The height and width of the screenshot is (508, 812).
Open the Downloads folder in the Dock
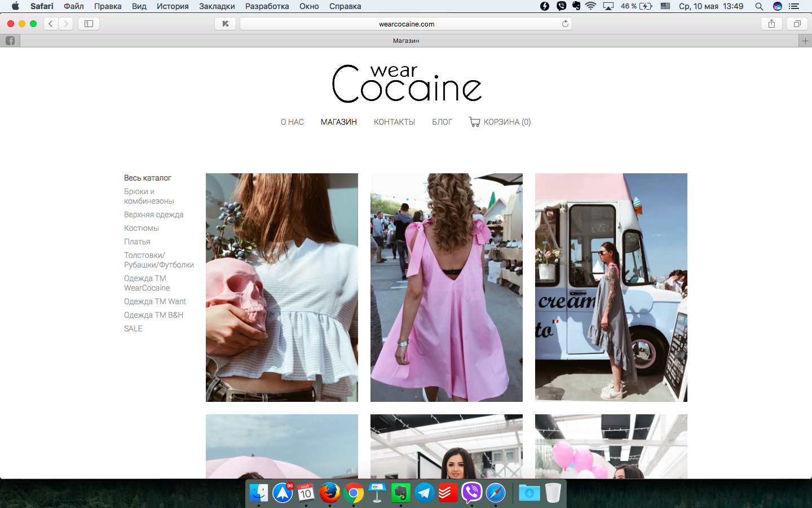tap(529, 493)
